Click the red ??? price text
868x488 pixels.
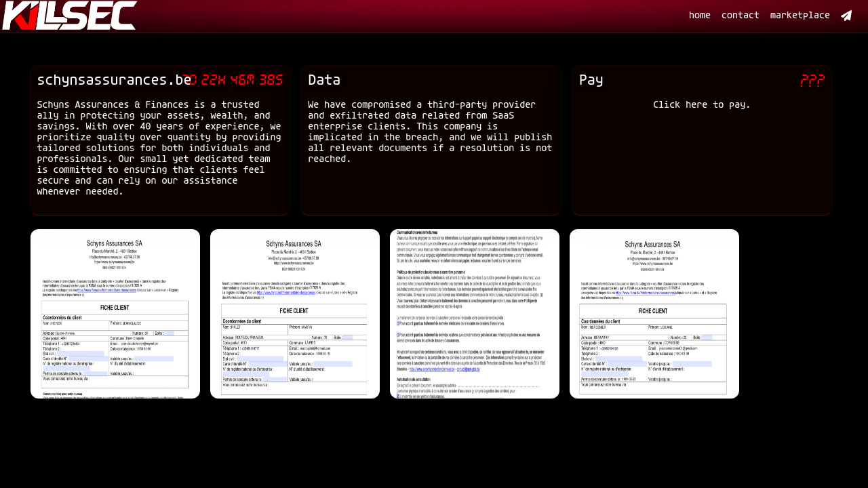[812, 81]
